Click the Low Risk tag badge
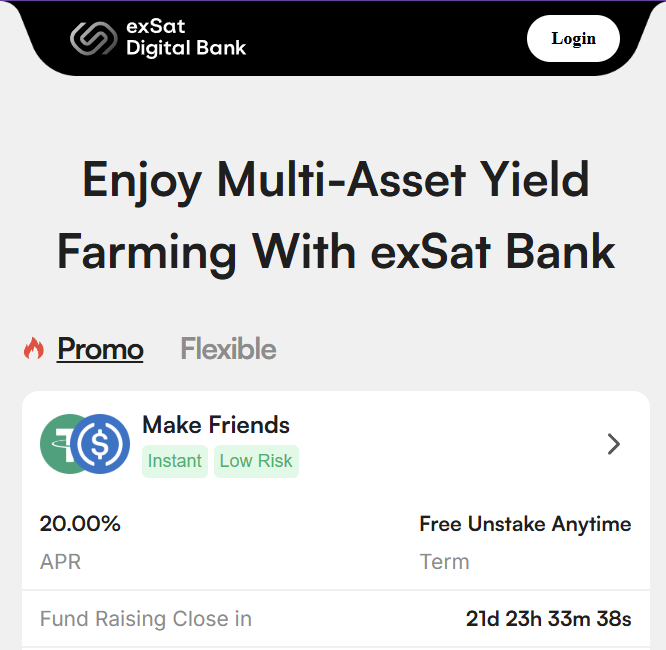The image size is (666, 650). tap(256, 461)
